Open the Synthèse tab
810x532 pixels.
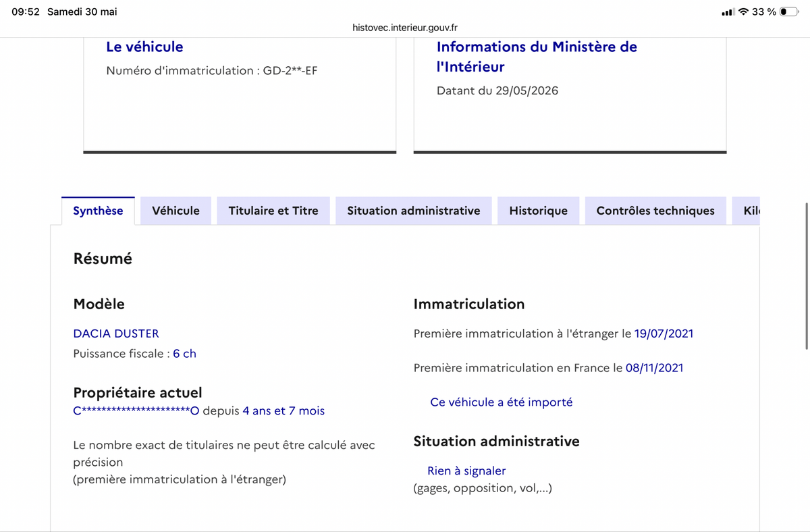click(98, 211)
